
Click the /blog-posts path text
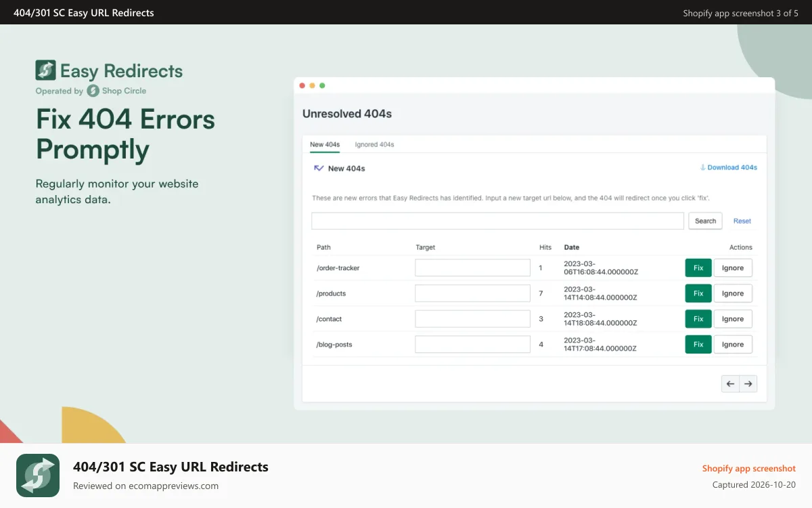point(334,344)
